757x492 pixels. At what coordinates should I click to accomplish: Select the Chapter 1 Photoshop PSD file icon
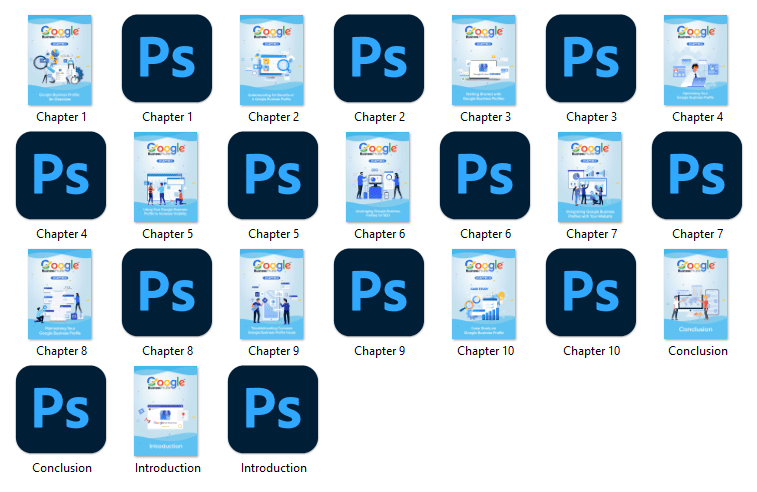167,58
